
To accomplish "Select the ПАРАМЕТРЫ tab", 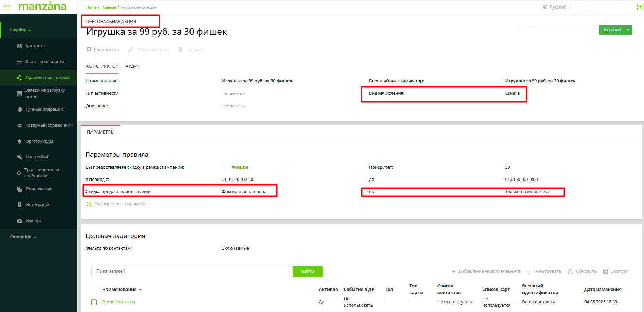I will [x=101, y=132].
